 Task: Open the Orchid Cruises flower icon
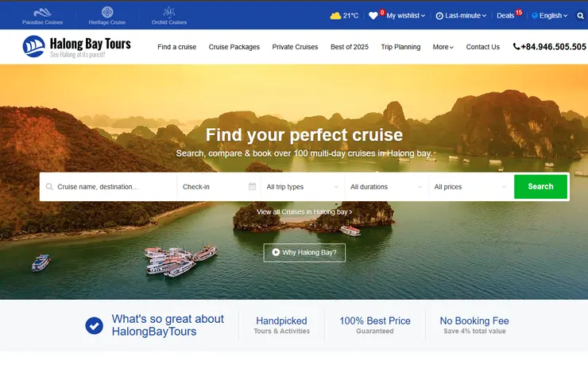coord(169,12)
